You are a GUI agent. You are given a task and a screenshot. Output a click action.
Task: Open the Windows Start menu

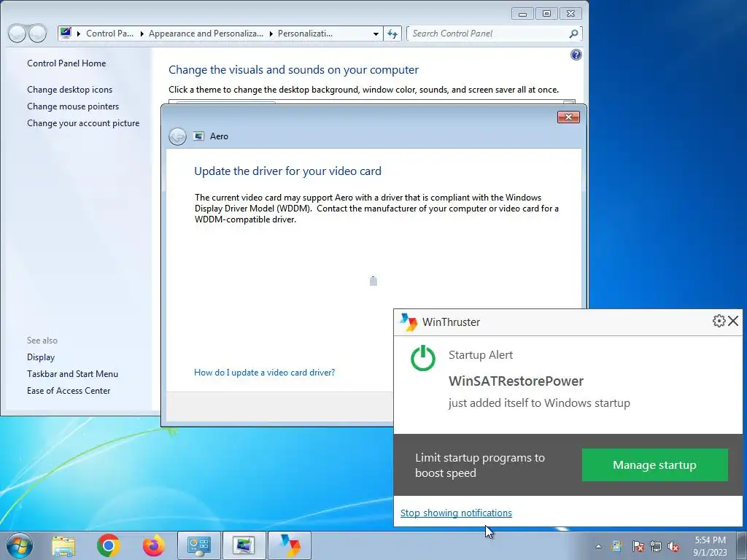(x=20, y=545)
